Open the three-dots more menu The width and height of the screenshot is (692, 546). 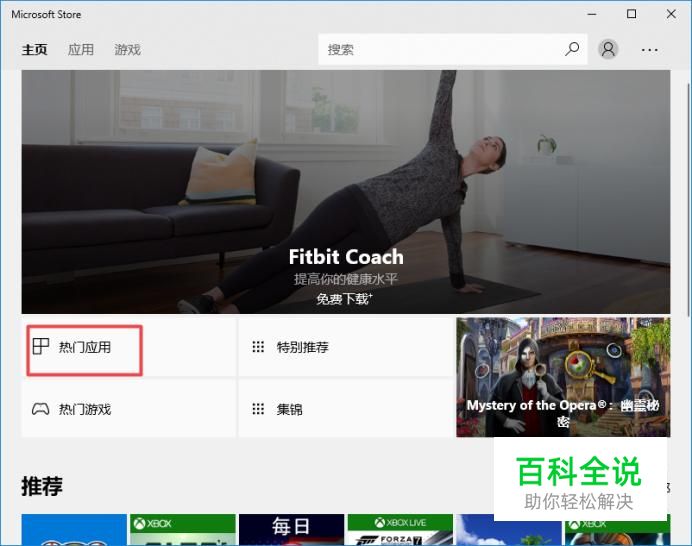point(649,50)
